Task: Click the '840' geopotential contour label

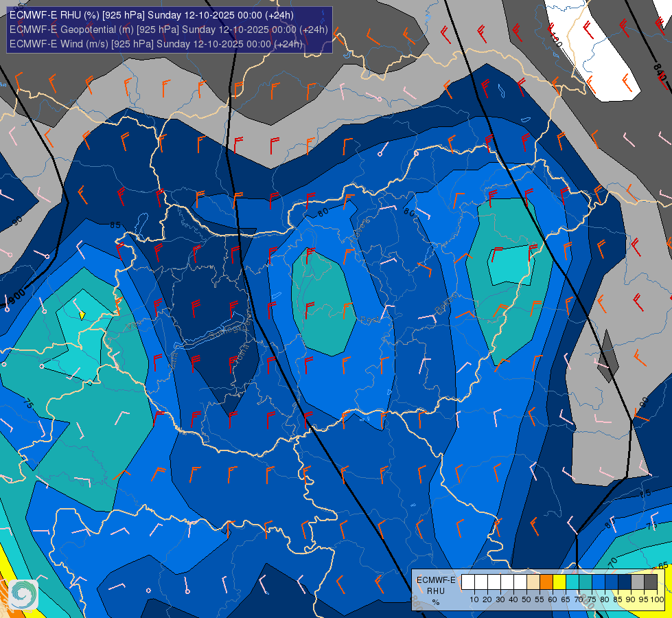Action: (660, 71)
